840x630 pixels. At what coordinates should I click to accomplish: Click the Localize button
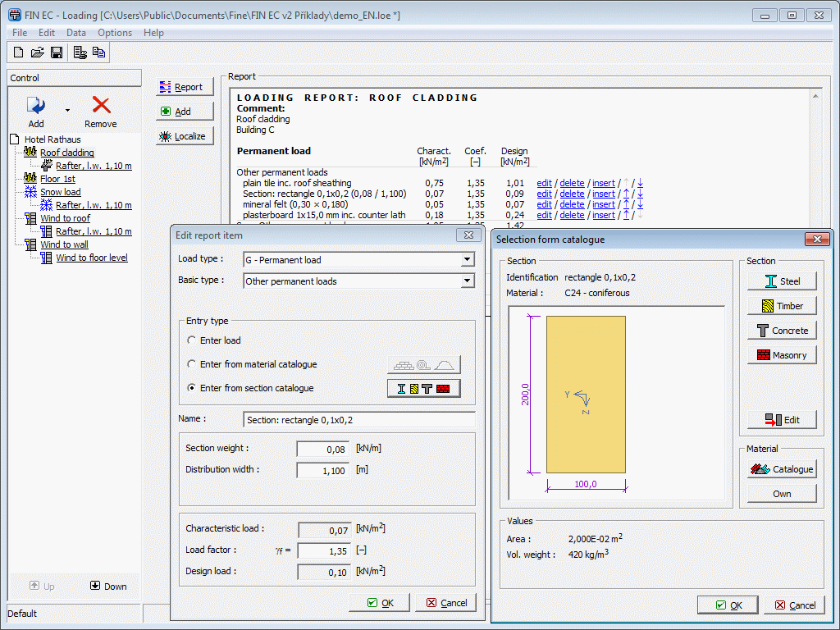[185, 135]
